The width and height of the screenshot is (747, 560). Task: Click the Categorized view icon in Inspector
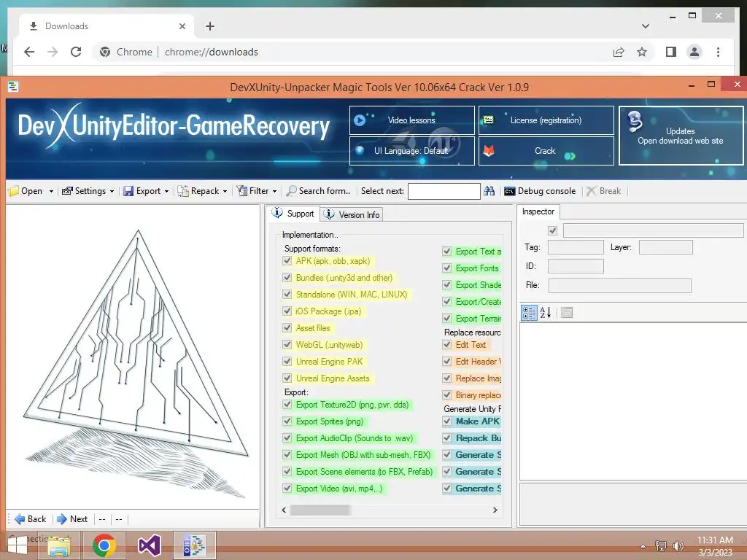click(x=529, y=312)
